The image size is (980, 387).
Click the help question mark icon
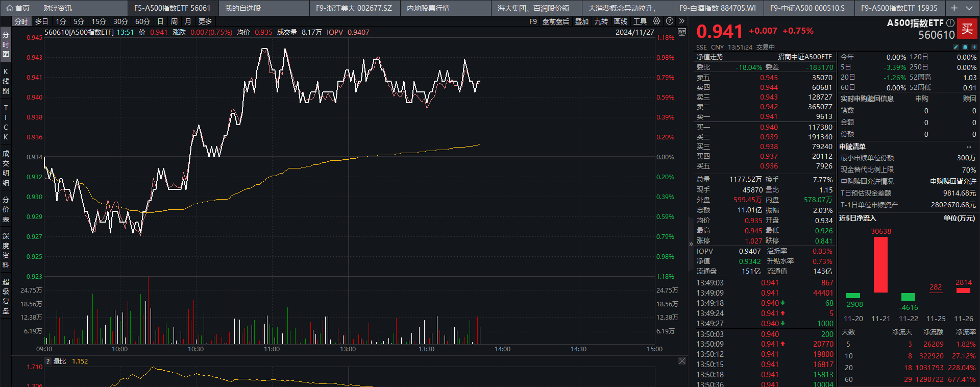[669, 21]
